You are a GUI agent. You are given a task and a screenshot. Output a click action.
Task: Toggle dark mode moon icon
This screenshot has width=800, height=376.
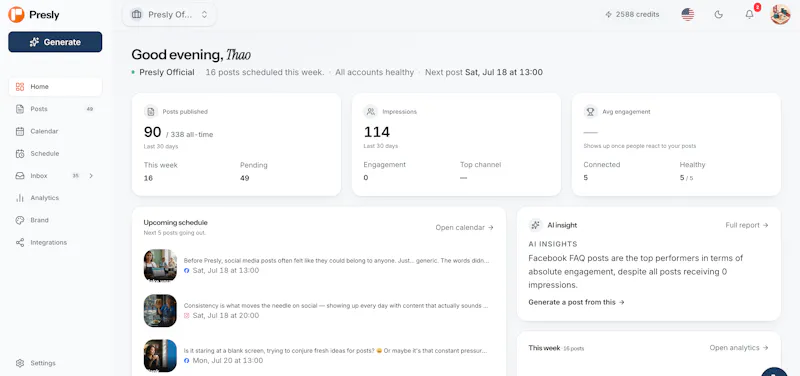[x=718, y=14]
